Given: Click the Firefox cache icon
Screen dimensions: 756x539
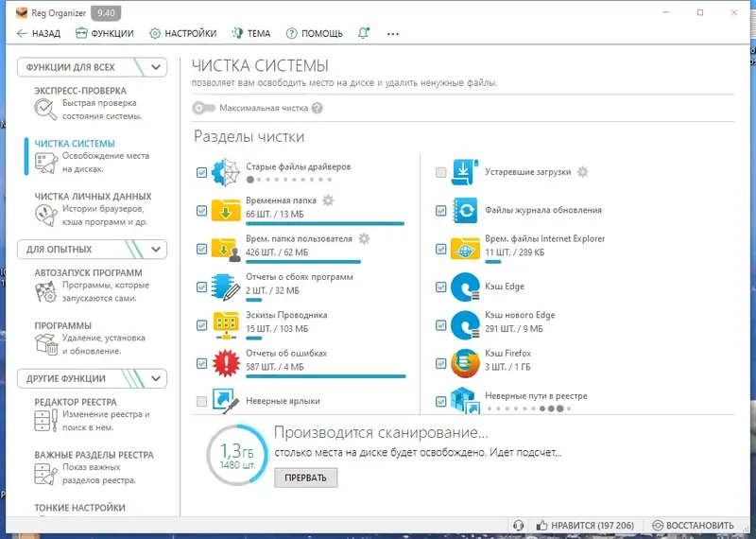Looking at the screenshot, I should click(465, 363).
